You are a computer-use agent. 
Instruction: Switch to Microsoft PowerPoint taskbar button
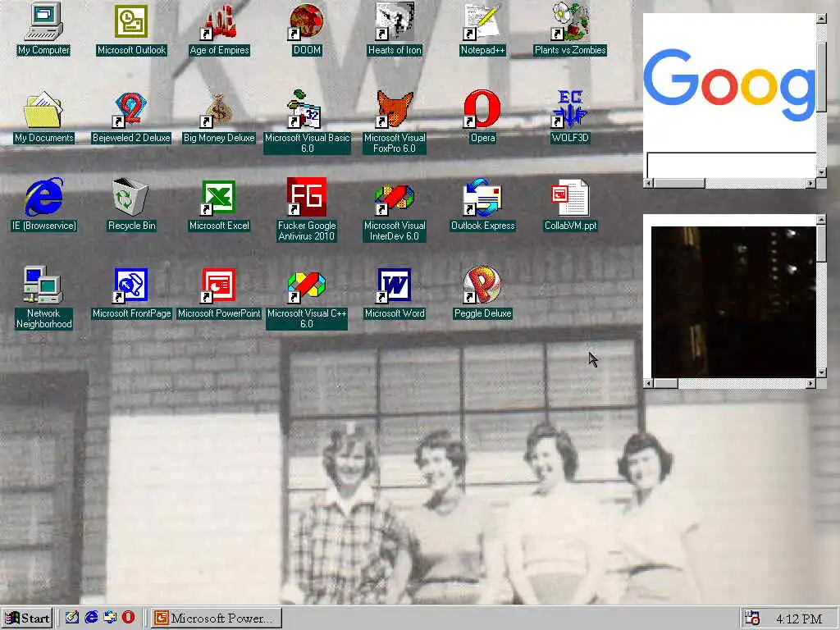coord(216,619)
